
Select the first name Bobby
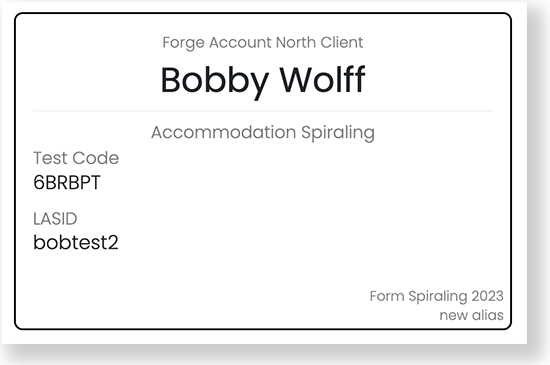(215, 82)
